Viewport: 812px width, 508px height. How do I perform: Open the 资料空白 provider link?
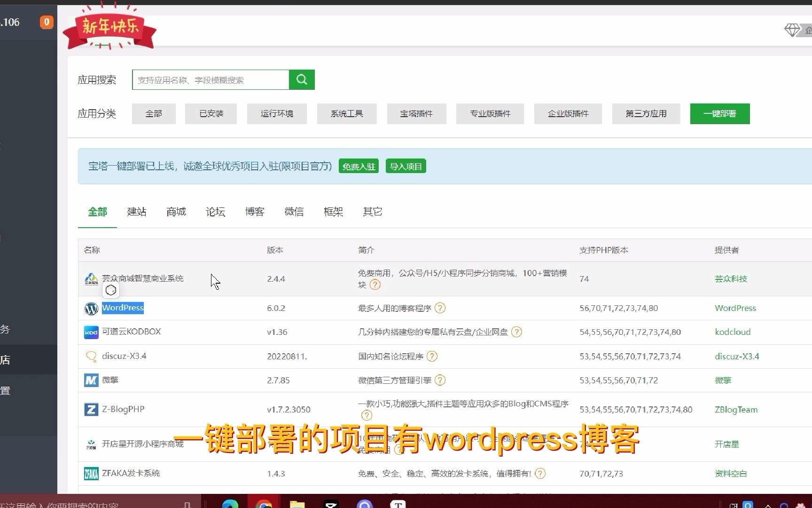[731, 474]
